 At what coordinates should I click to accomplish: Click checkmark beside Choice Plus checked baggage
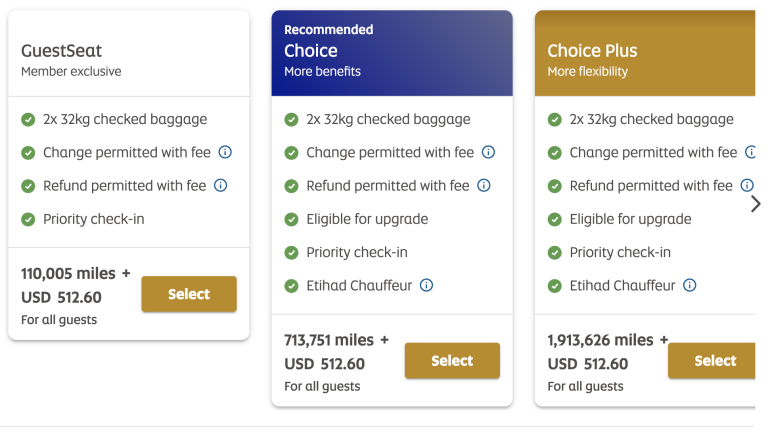pyautogui.click(x=555, y=120)
